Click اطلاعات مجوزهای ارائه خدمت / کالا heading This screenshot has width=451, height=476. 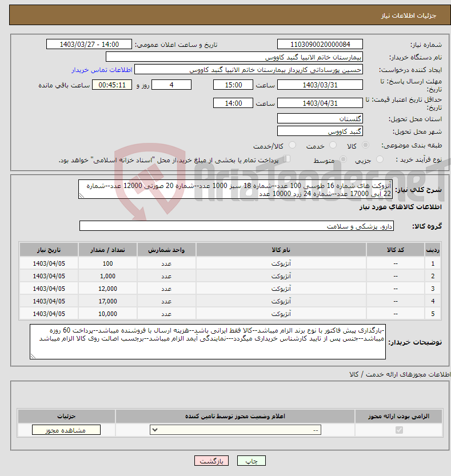pos(400,374)
